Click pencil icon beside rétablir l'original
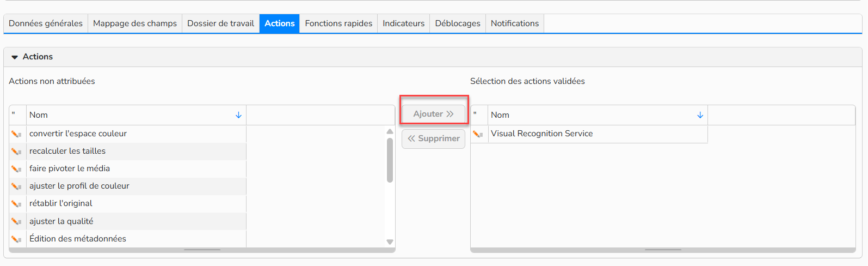Screen dimensions: 868x266 16,204
